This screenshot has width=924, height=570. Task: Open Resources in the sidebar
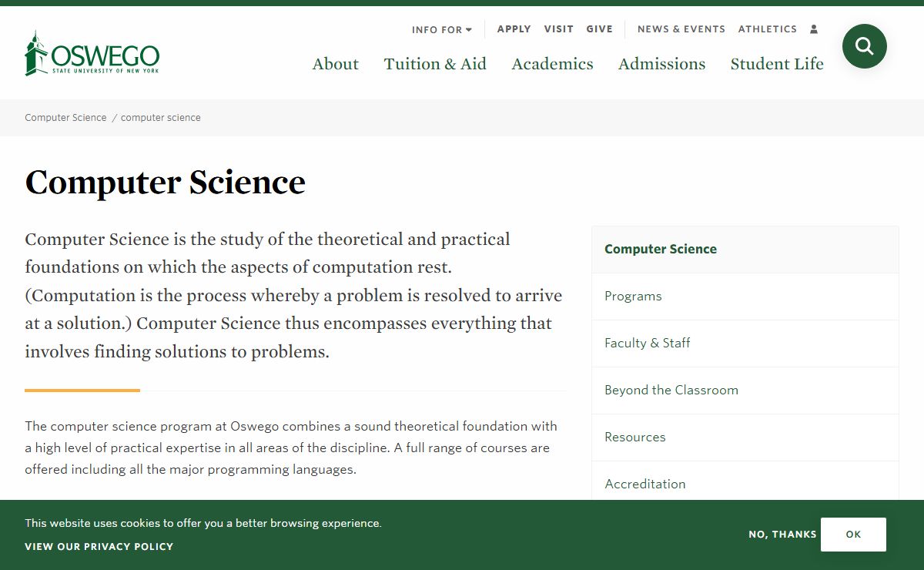[x=745, y=438]
